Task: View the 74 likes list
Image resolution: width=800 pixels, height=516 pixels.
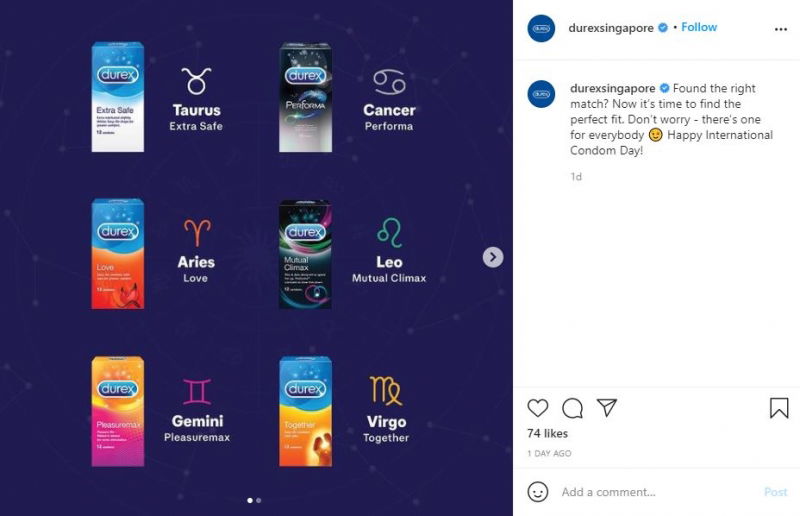Action: pyautogui.click(x=547, y=433)
